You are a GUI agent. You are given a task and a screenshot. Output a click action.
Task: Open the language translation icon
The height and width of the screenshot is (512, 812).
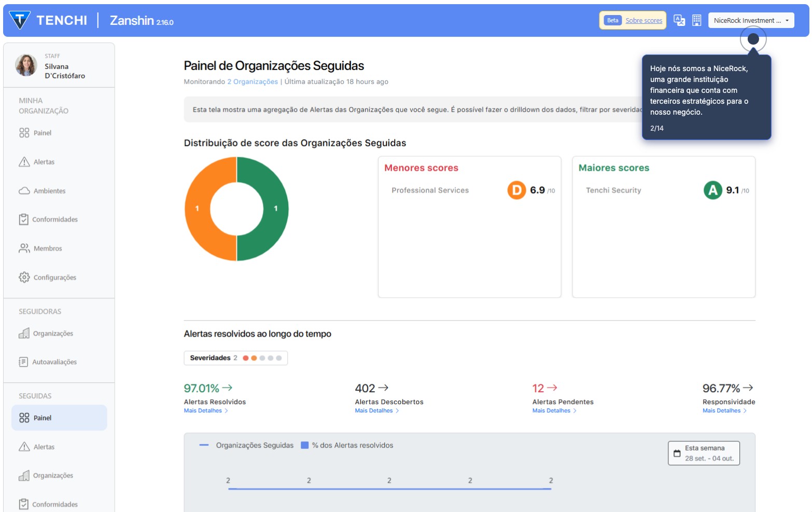pos(679,20)
